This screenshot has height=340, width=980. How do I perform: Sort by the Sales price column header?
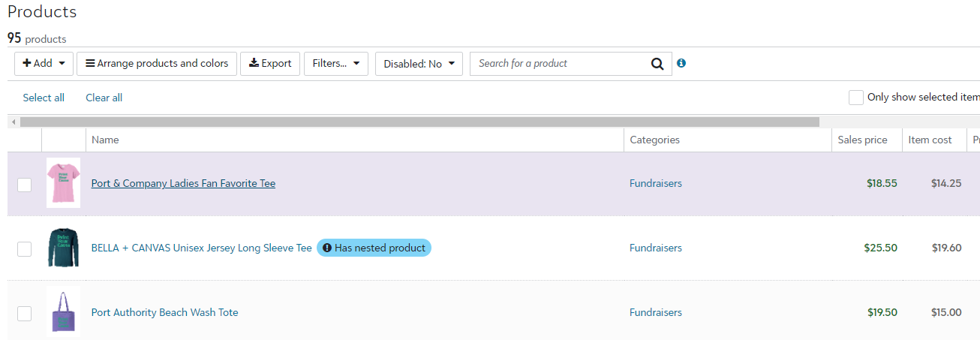tap(862, 140)
